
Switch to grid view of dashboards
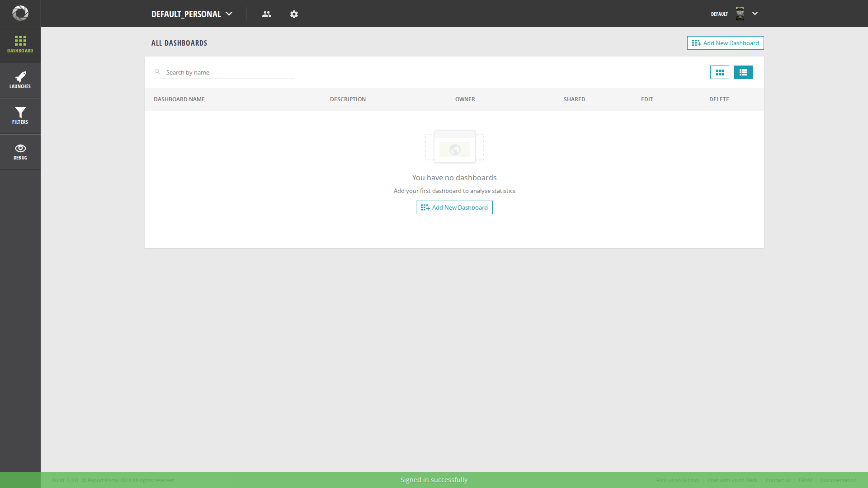[x=720, y=72]
